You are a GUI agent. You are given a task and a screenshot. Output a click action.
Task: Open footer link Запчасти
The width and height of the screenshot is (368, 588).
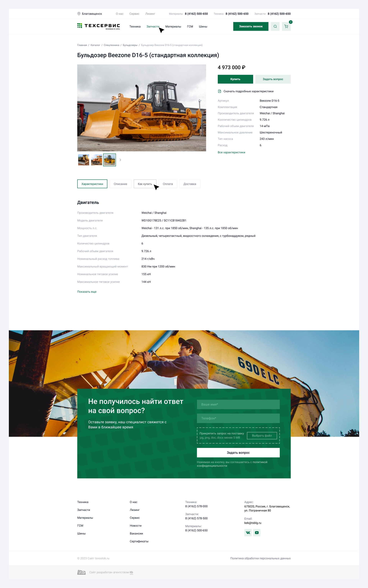[84, 510]
